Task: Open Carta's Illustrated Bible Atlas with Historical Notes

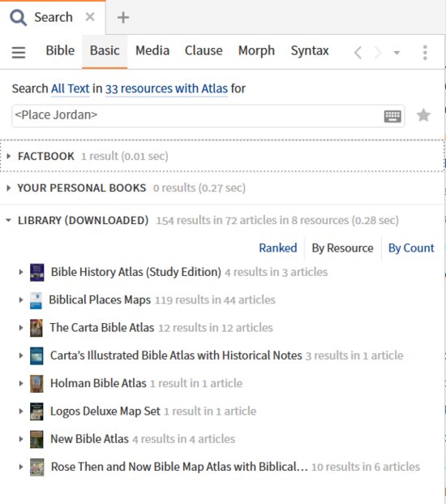Action: [x=176, y=355]
